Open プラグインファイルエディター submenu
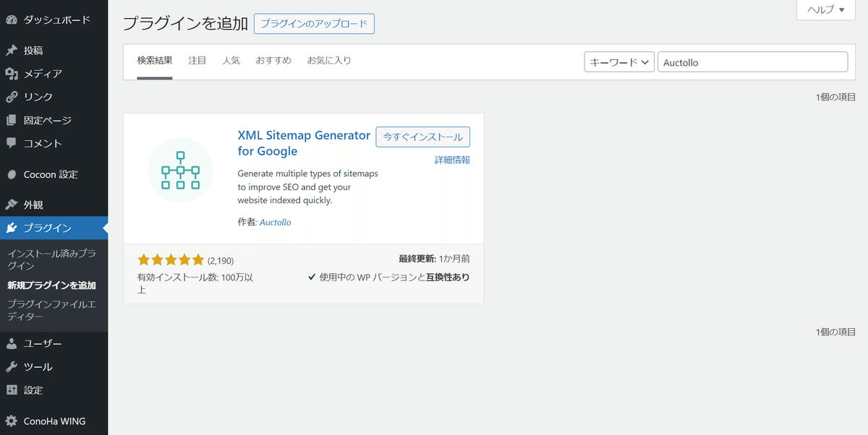868x435 pixels. coord(52,311)
